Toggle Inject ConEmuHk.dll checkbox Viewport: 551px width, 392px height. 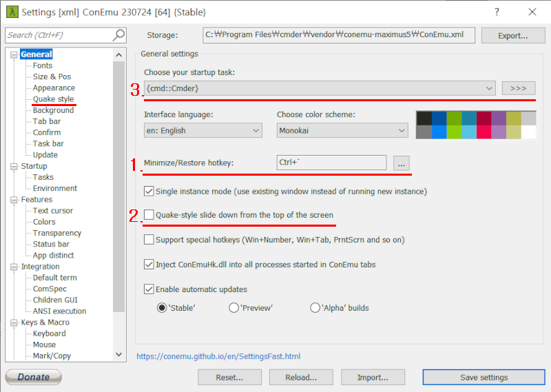point(149,265)
